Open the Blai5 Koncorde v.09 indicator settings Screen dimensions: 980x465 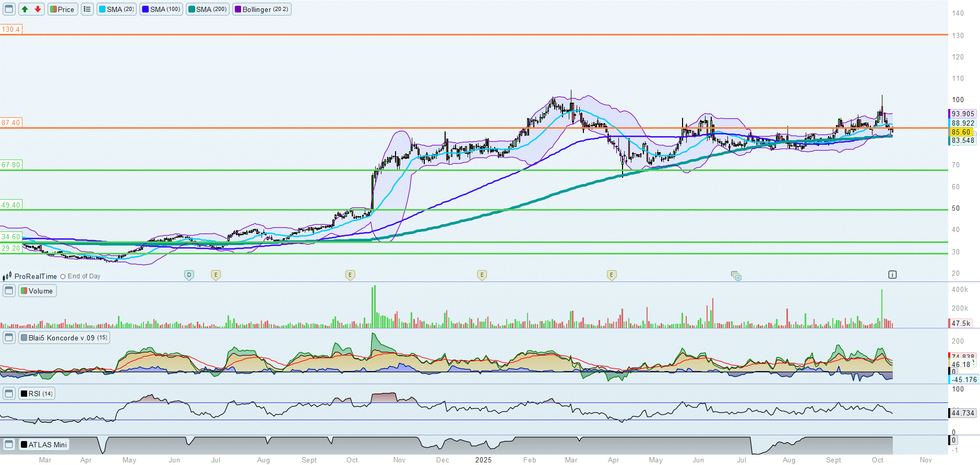[64, 338]
